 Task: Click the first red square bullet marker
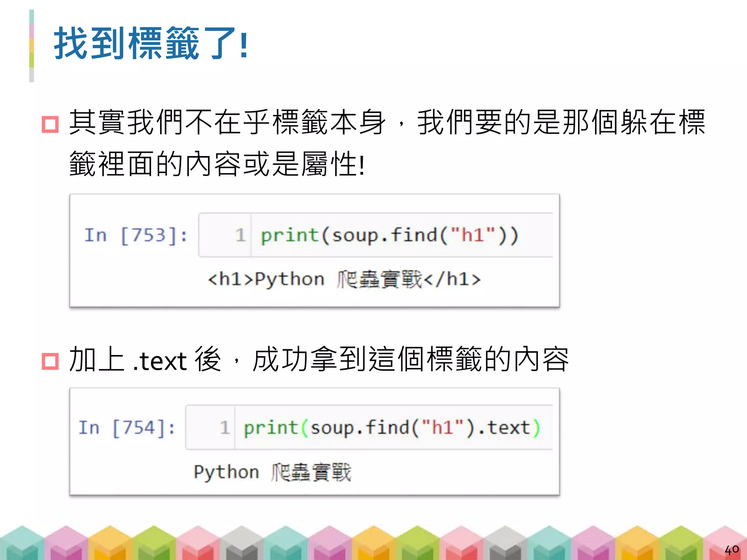tap(50, 124)
